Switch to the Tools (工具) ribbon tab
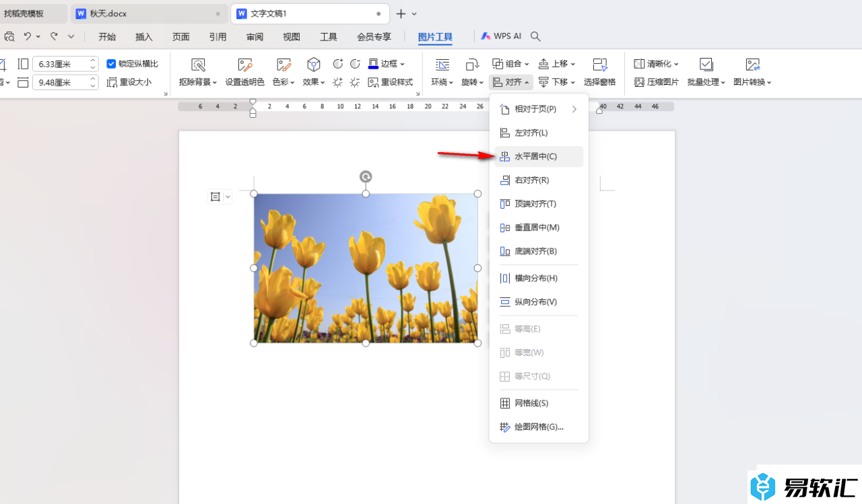 tap(329, 37)
